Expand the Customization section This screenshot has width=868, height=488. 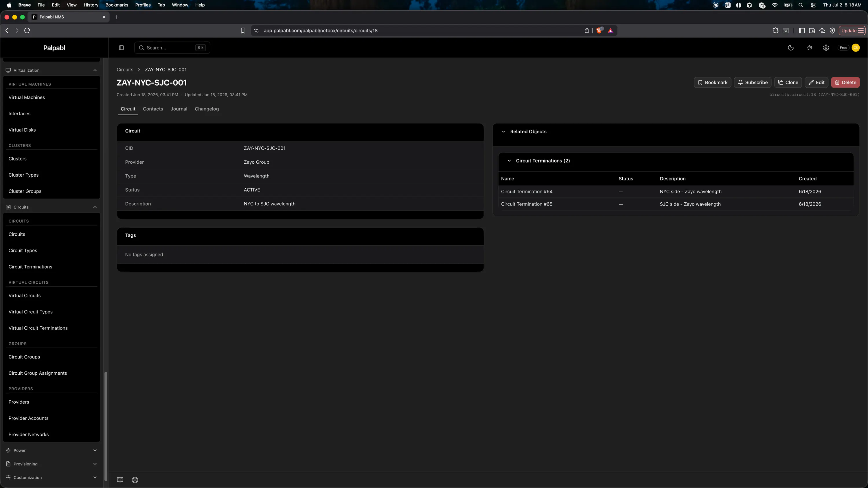click(51, 477)
